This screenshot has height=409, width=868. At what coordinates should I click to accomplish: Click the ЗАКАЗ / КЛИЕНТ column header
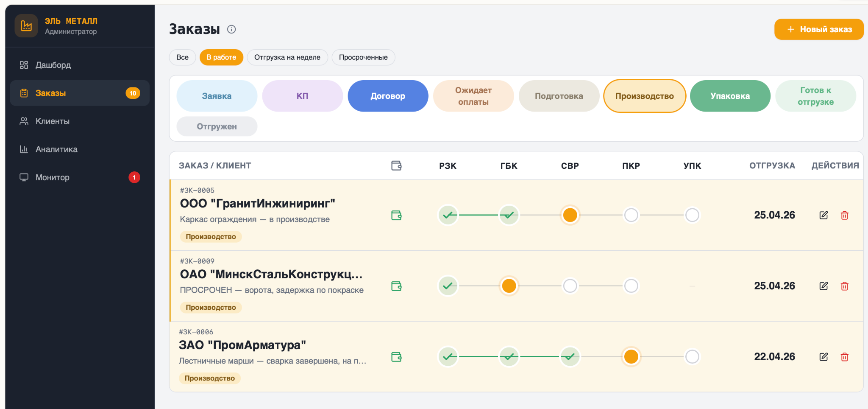pyautogui.click(x=215, y=165)
